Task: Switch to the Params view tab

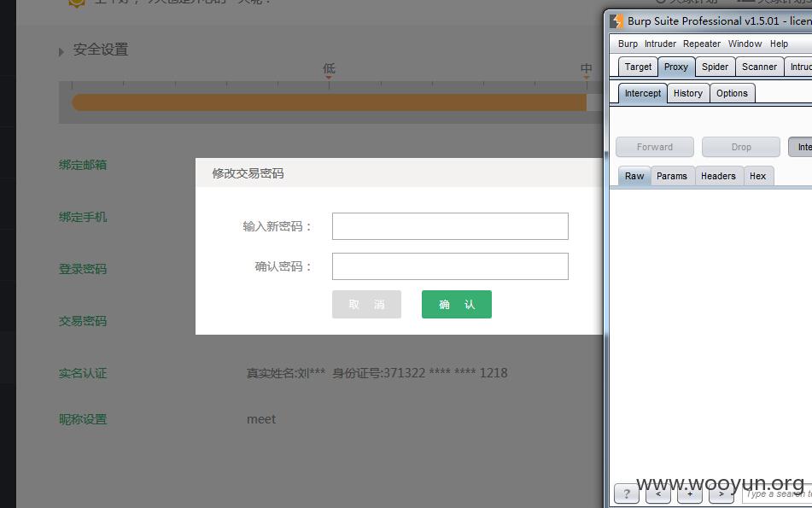Action: [672, 176]
